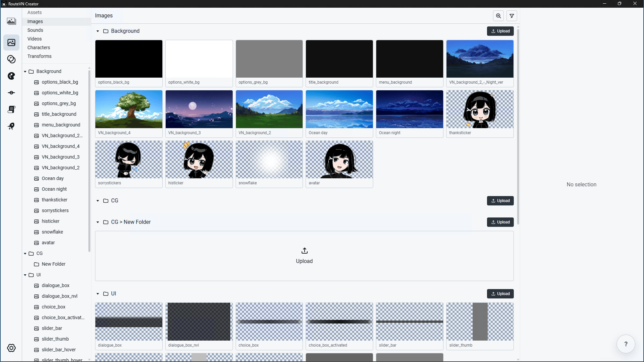
Task: Select the choice_box_activated thumbnail
Action: [339, 326]
